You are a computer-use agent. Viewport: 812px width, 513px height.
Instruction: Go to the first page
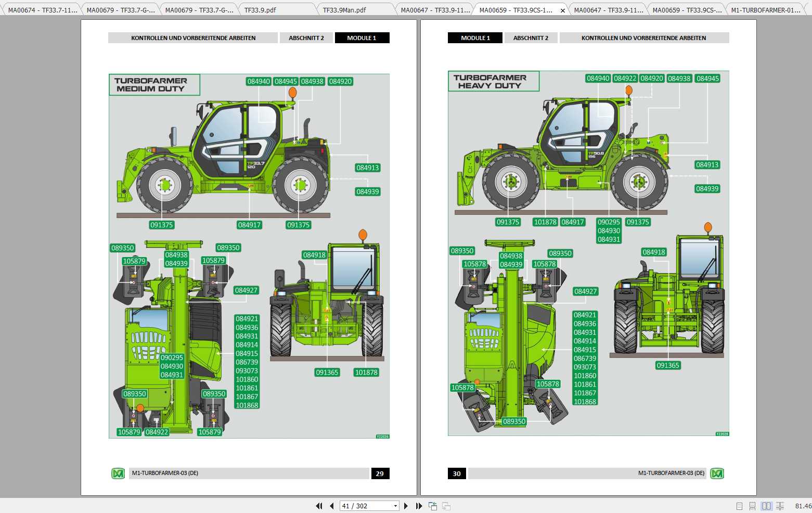click(x=319, y=506)
